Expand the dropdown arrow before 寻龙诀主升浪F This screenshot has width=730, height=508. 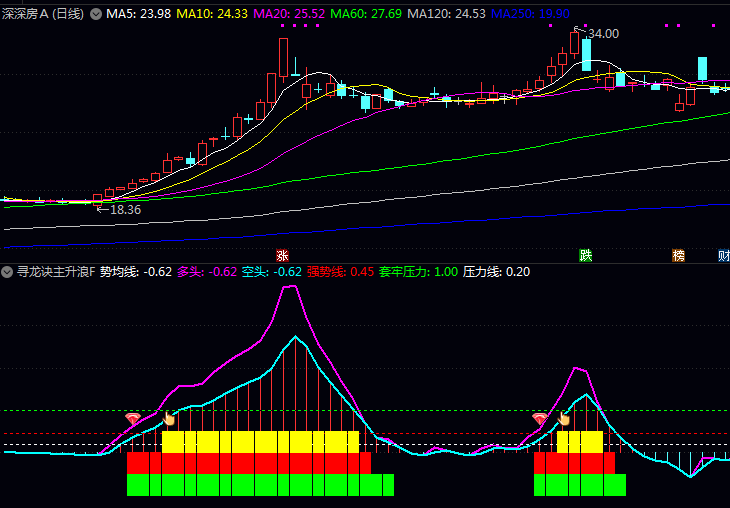tap(7, 272)
